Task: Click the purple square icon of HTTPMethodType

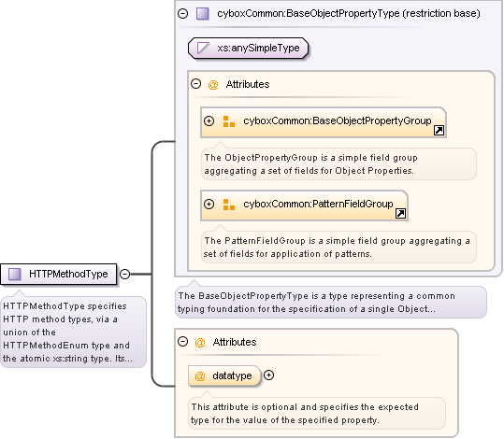Action: pos(14,274)
